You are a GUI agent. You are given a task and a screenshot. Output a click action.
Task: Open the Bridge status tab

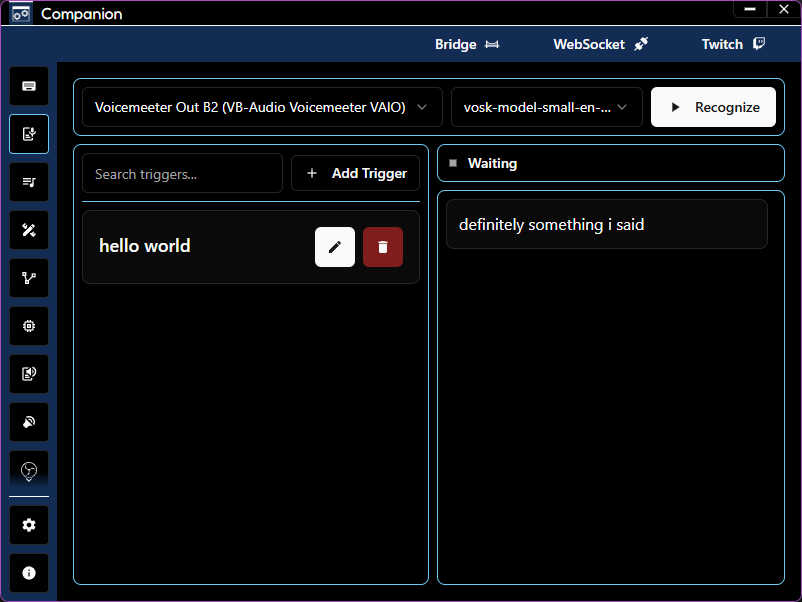(466, 44)
